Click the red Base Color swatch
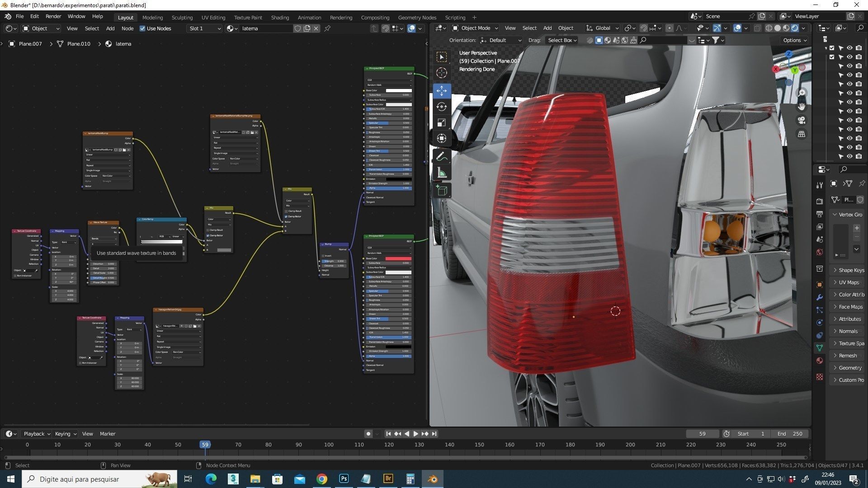This screenshot has height=488, width=868. point(398,258)
